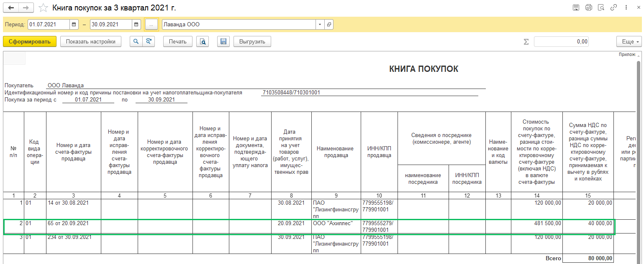Open calendar for start date 01.07.2021

[74, 25]
